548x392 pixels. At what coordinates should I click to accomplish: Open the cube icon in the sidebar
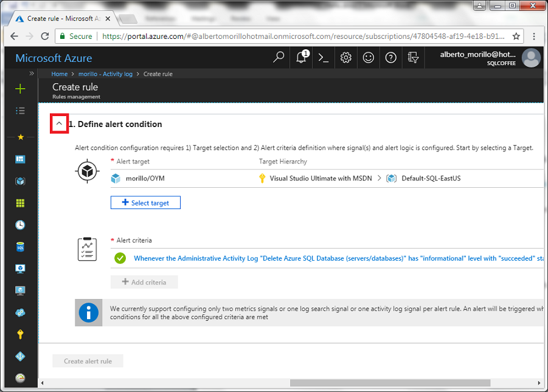(20, 181)
